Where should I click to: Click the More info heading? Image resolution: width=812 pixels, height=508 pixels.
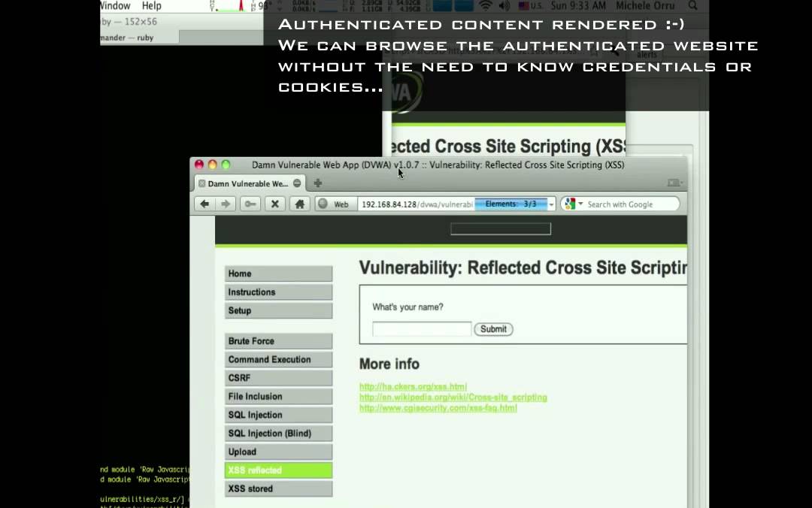[x=389, y=364]
